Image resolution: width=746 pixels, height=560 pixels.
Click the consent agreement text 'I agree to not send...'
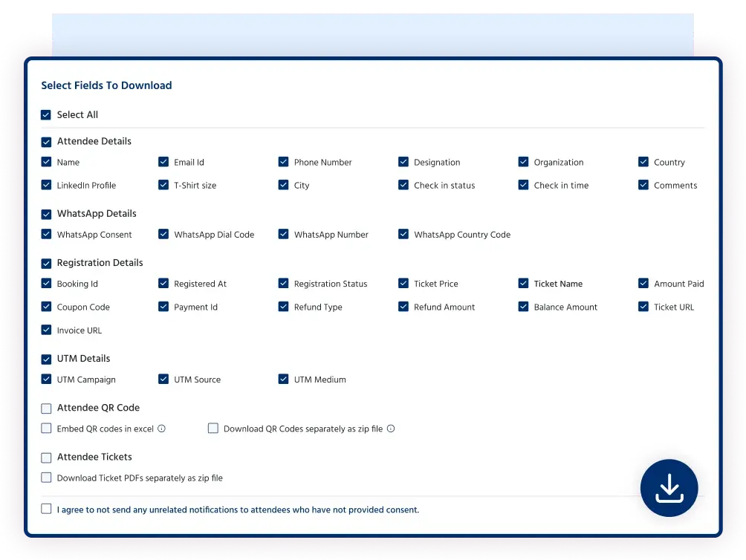pos(238,509)
